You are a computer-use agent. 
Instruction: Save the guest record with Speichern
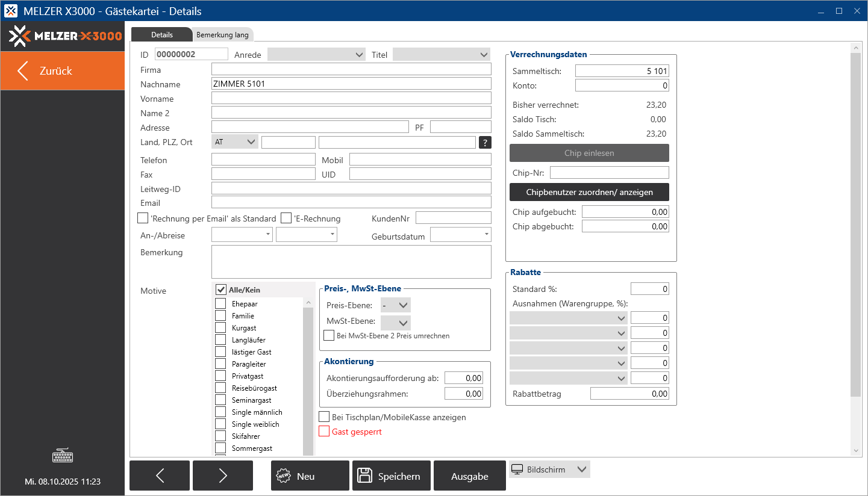(392, 476)
